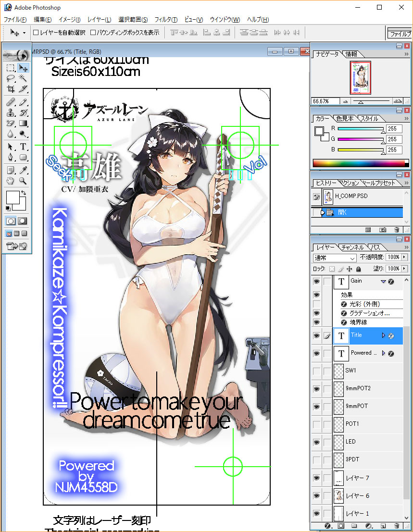
Task: Select the Crop tool
Action: 11,89
